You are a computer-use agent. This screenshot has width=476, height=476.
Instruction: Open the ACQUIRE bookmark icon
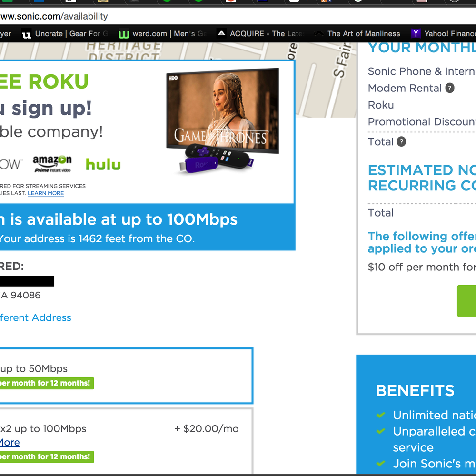222,33
